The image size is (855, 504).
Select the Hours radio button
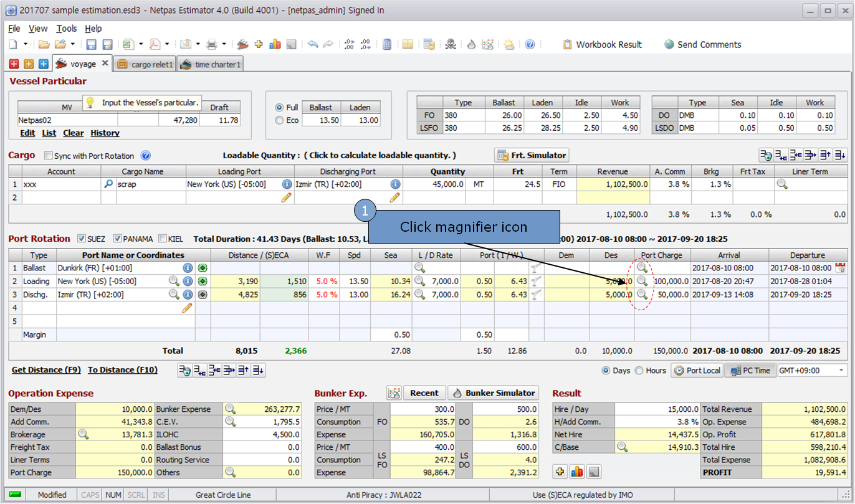point(639,370)
